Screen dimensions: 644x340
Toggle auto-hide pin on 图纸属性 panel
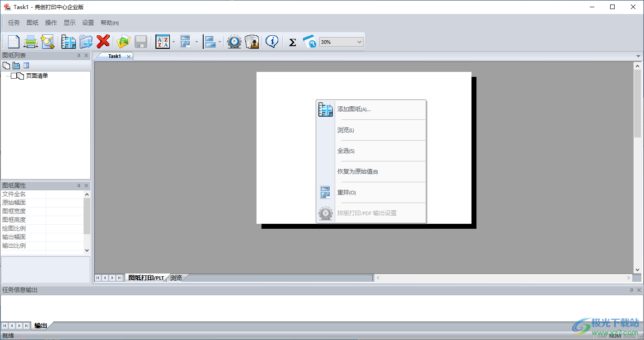click(x=79, y=186)
